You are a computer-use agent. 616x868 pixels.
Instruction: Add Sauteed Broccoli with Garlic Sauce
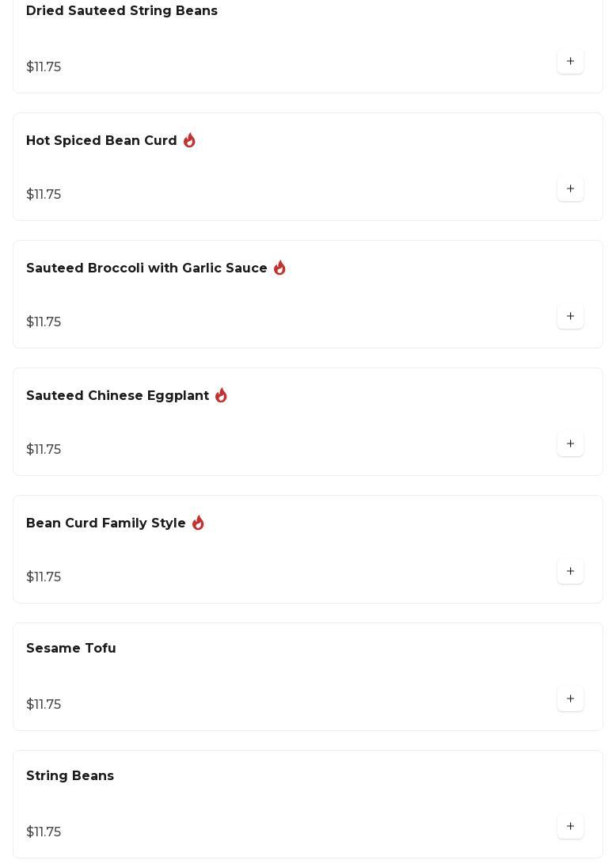(x=570, y=316)
